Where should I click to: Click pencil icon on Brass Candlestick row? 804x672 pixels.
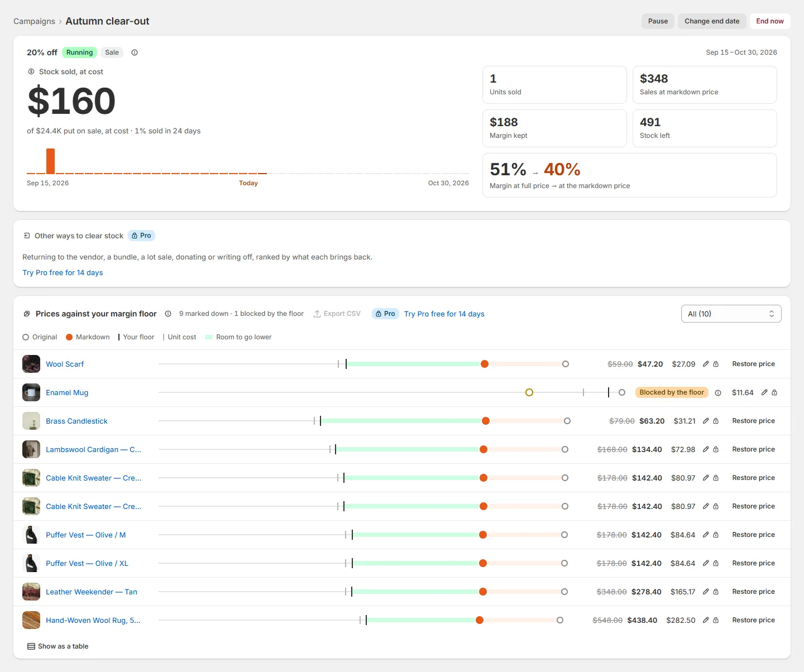point(706,421)
